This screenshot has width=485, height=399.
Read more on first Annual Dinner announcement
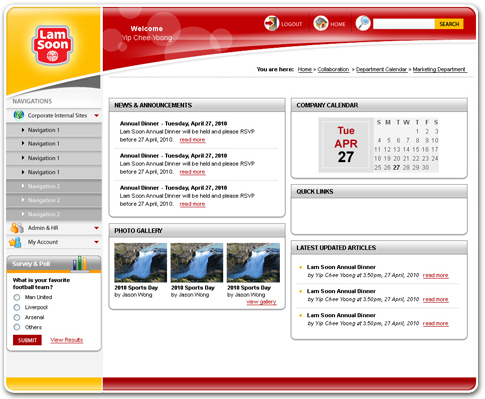pos(192,140)
